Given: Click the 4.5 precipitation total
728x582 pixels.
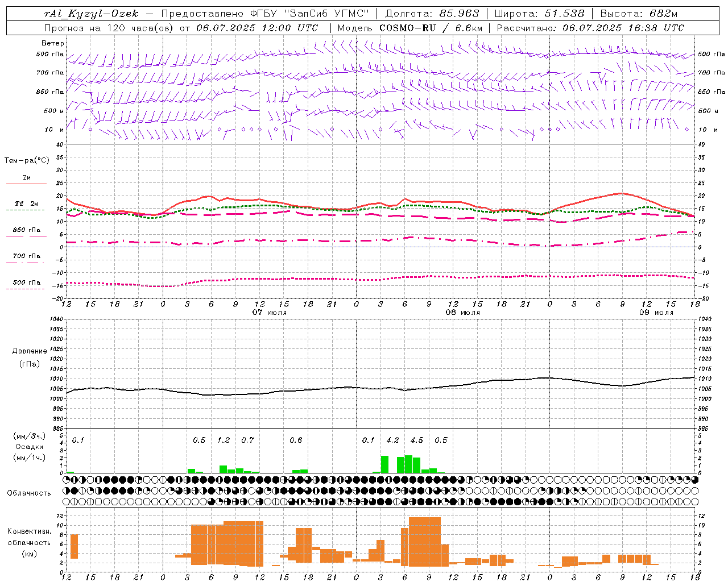Looking at the screenshot, I should point(417,440).
